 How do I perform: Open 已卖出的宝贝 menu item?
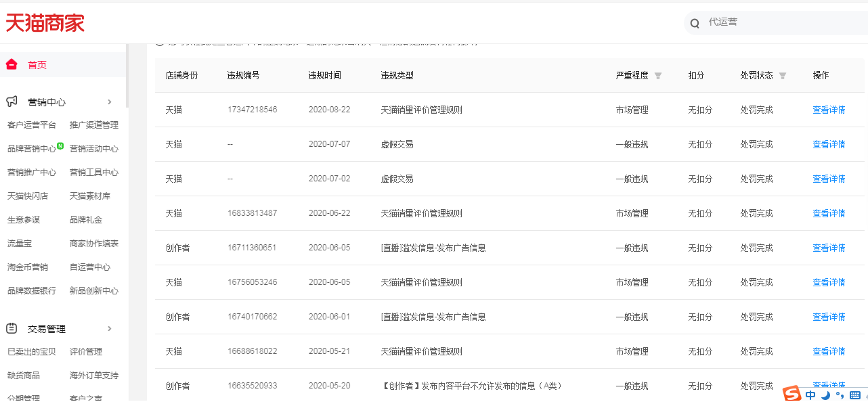32,352
